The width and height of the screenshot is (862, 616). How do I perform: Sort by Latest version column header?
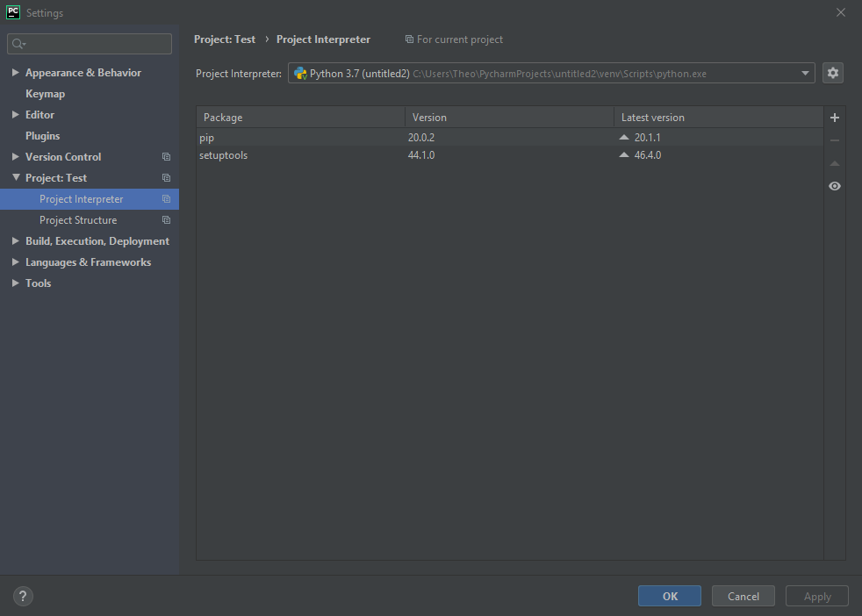point(719,118)
